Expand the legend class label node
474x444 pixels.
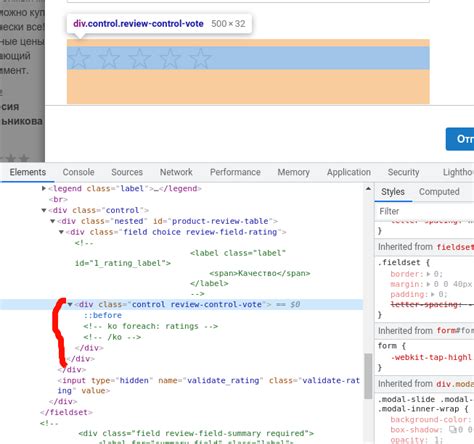point(44,188)
